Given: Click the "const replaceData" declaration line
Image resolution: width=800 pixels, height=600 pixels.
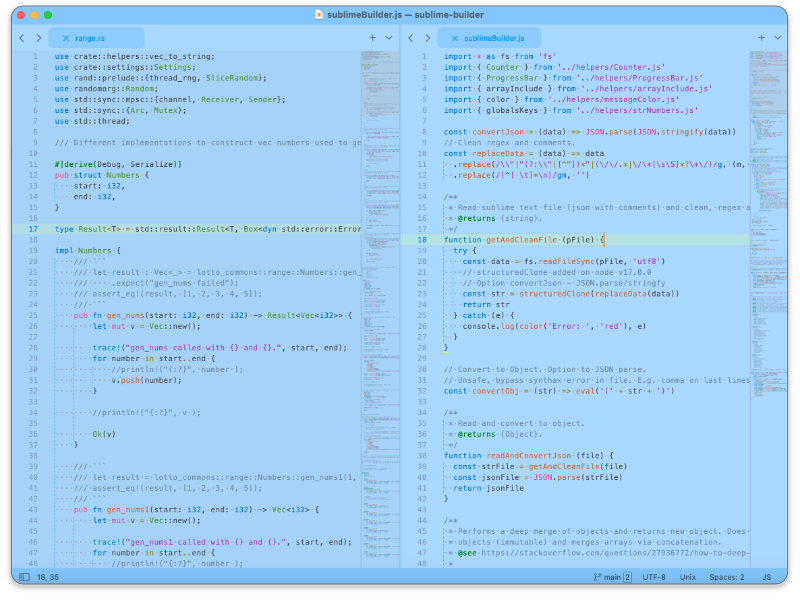Looking at the screenshot, I should coord(523,154).
